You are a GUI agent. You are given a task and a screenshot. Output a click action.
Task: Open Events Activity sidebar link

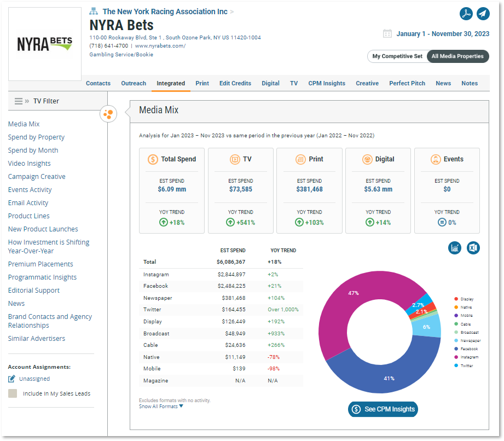coord(30,190)
